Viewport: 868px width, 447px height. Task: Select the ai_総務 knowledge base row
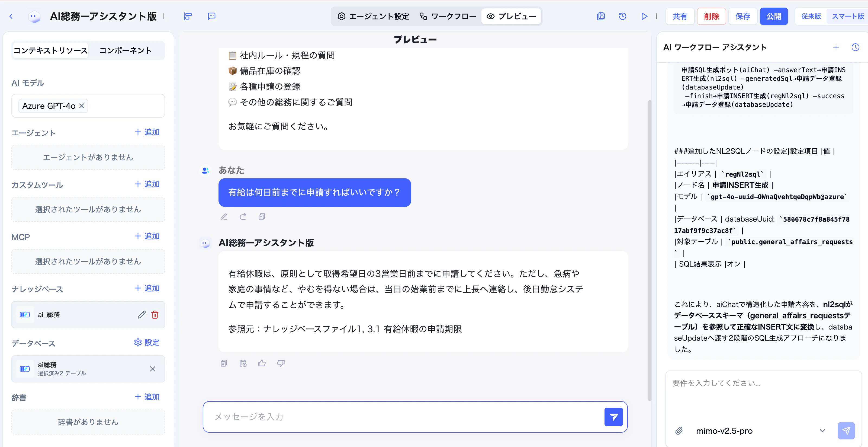coord(88,315)
